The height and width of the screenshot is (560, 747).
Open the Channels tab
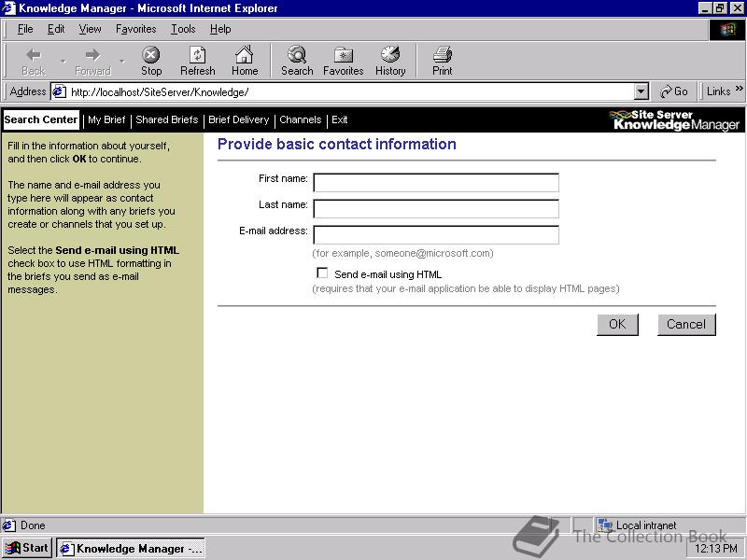point(300,119)
